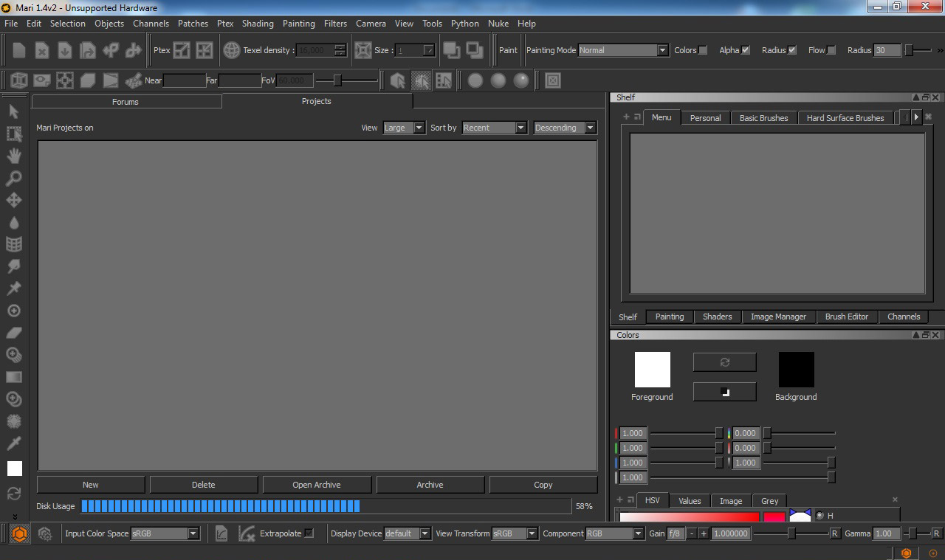The height and width of the screenshot is (560, 945).
Task: Switch to the Brush Editor tab
Action: pos(847,317)
